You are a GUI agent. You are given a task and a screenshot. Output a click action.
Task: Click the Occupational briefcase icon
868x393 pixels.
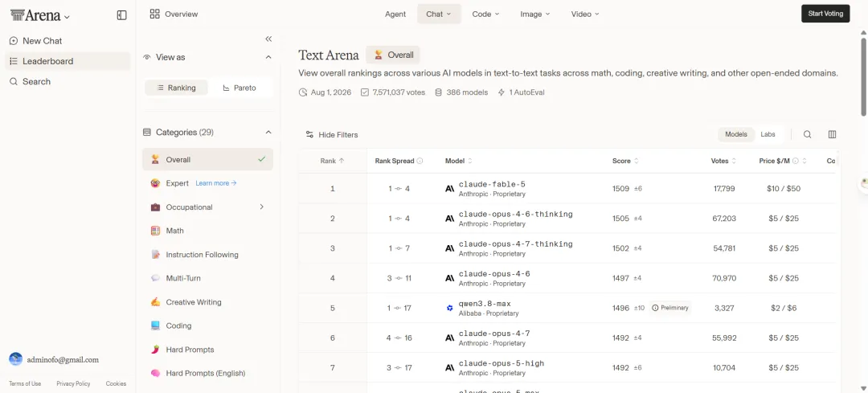pos(156,207)
